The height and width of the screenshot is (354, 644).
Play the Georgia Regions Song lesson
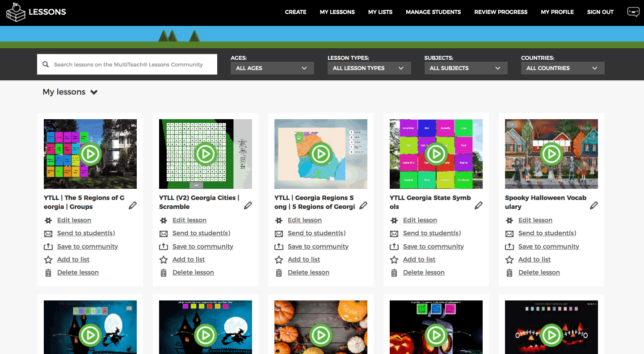click(321, 154)
